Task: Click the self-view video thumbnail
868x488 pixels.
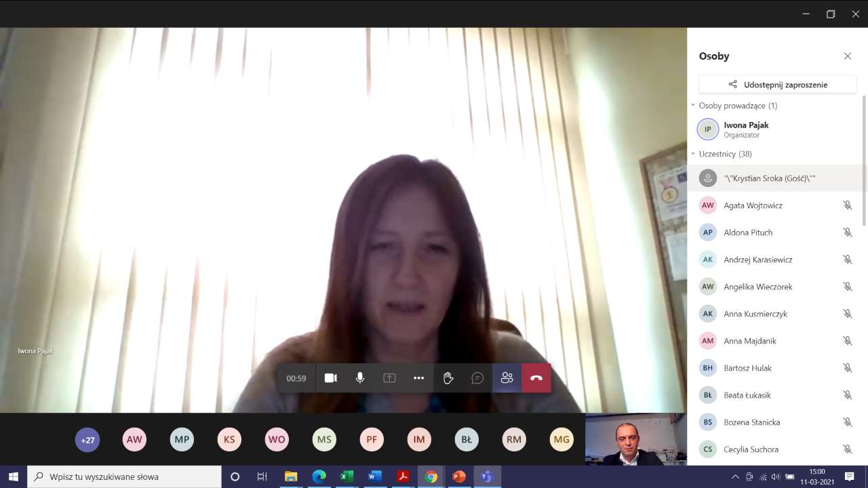Action: pos(635,440)
